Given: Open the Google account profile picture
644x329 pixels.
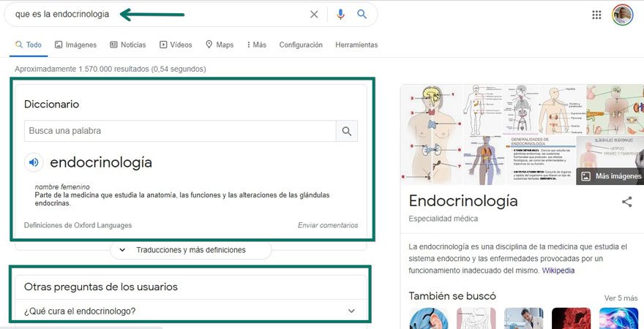Looking at the screenshot, I should [622, 15].
